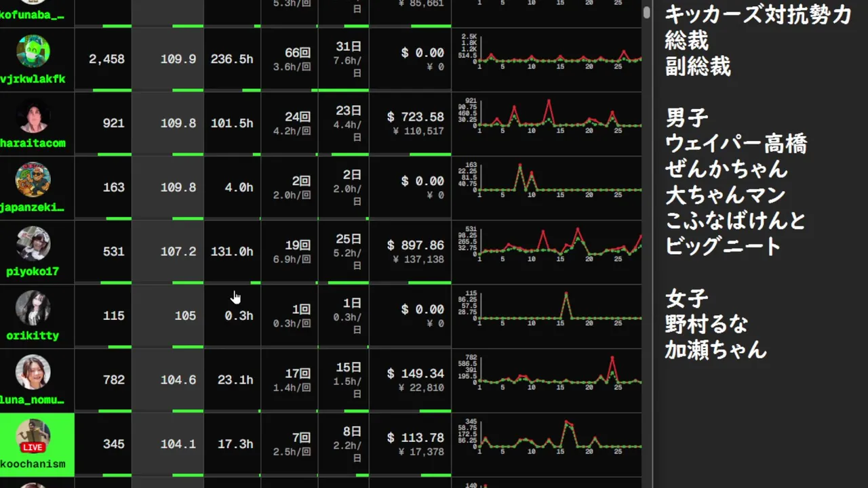The height and width of the screenshot is (488, 868).
Task: Open koochanism's live avatar
Action: pos(33,436)
